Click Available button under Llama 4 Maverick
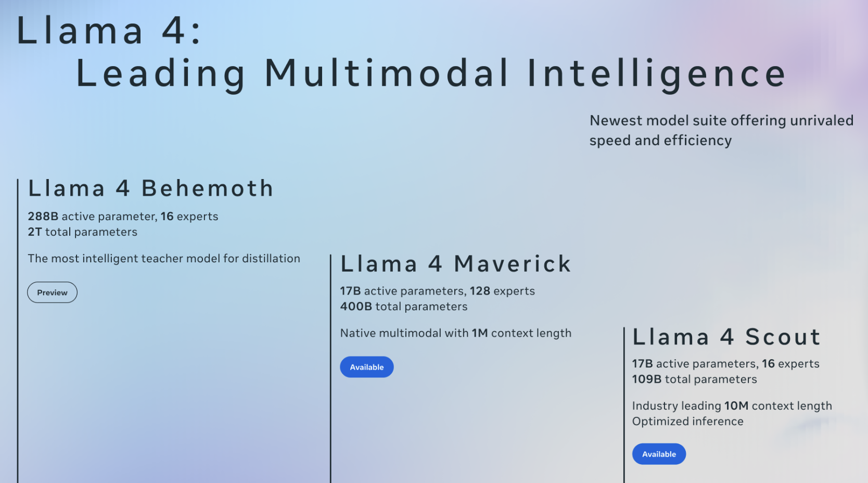This screenshot has width=868, height=483. click(367, 367)
